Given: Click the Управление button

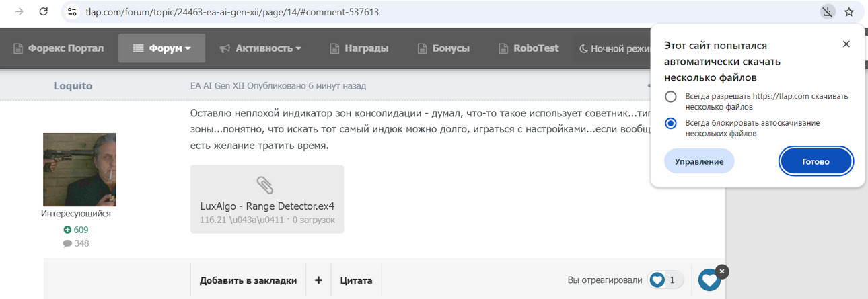Looking at the screenshot, I should 699,161.
